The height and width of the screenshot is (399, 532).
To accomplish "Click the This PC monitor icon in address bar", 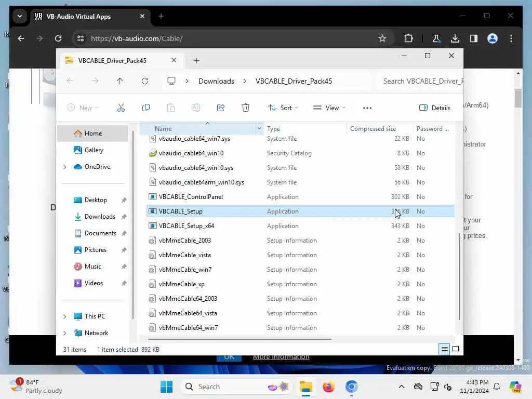I will [171, 81].
